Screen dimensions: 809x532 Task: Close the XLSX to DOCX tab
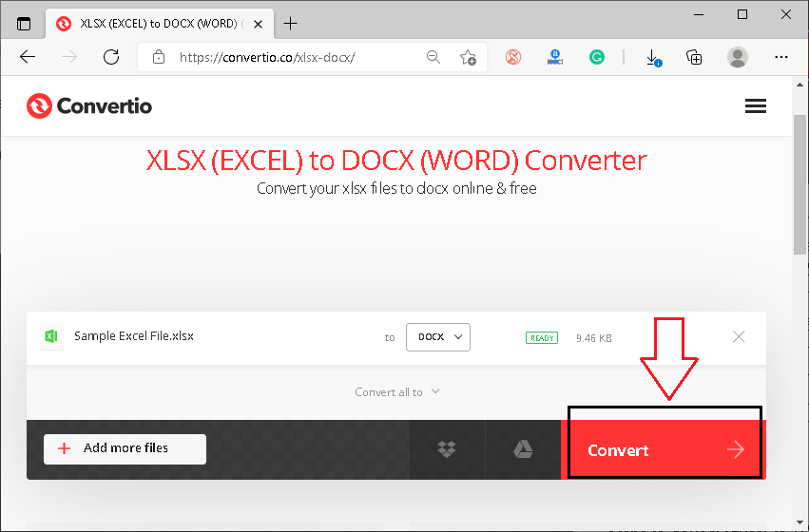tap(258, 24)
